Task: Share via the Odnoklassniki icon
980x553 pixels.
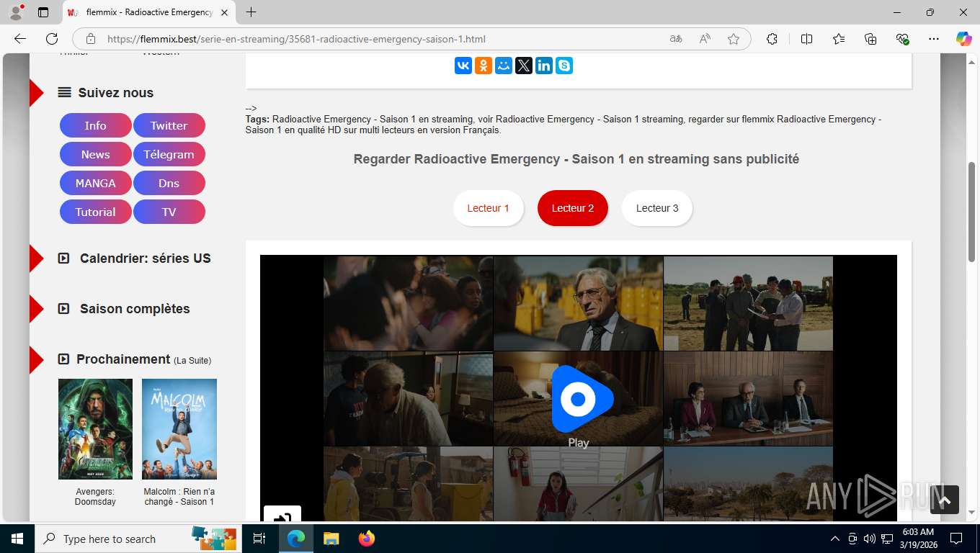Action: click(484, 66)
